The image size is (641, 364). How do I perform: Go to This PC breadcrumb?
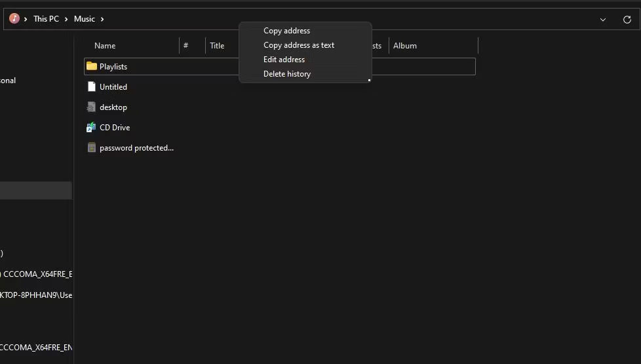(46, 19)
